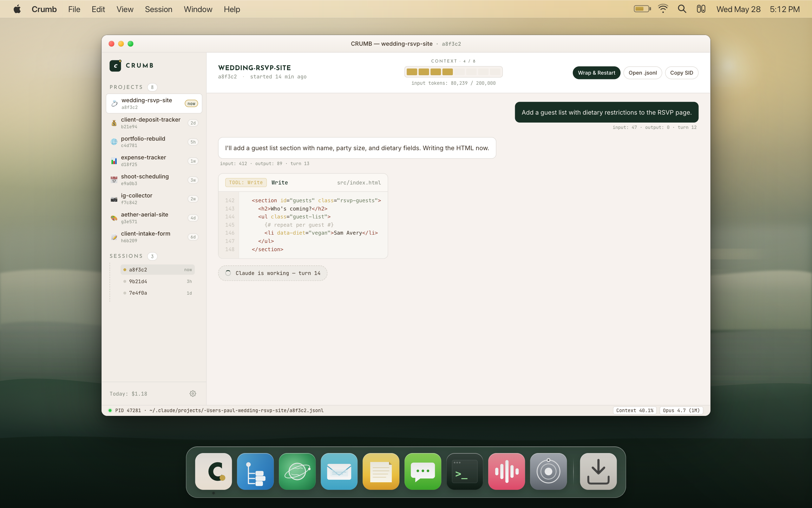The height and width of the screenshot is (508, 812).
Task: Click the src/index.html file path
Action: coord(359,183)
